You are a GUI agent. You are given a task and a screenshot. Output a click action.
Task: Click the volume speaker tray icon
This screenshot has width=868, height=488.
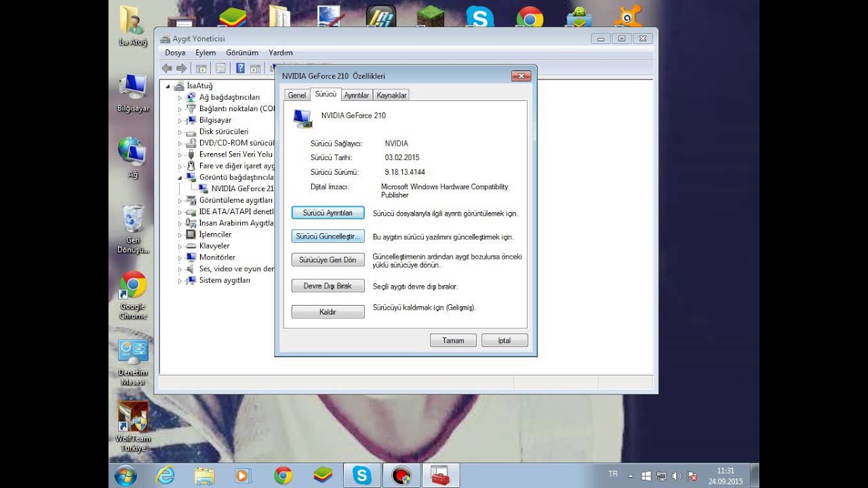[676, 476]
